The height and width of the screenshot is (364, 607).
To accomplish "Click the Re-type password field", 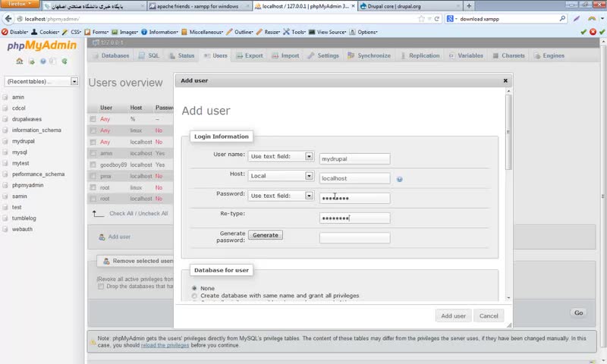I will 354,218.
